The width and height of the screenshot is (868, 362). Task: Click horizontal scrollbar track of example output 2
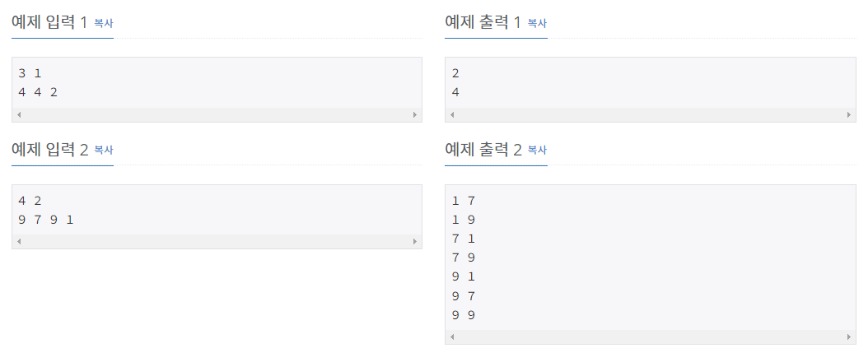tap(651, 336)
